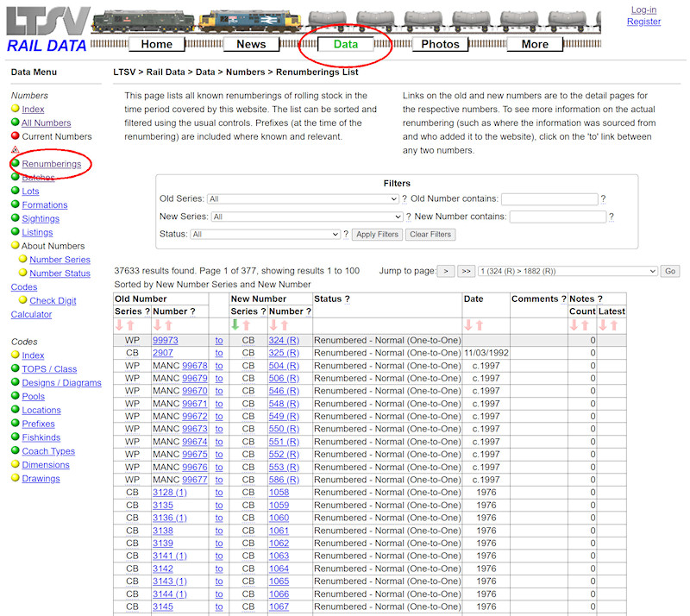690x616 pixels.
Task: Switch to the Data tab
Action: [344, 43]
